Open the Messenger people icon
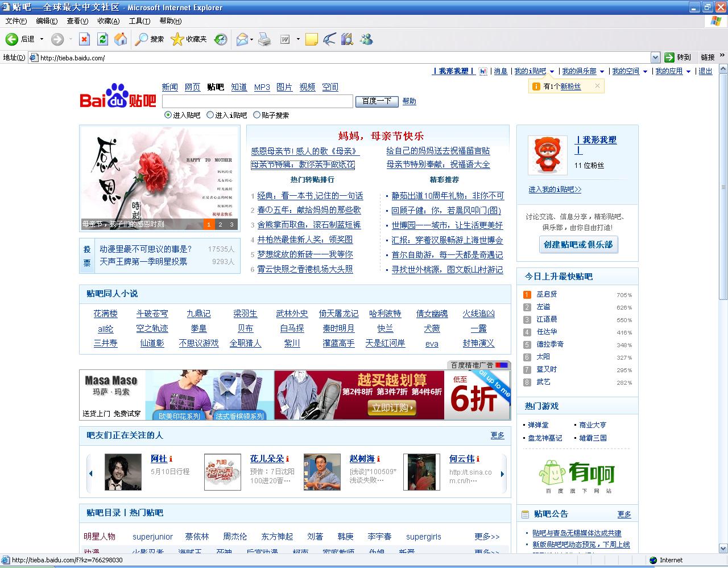728x568 pixels. [366, 39]
